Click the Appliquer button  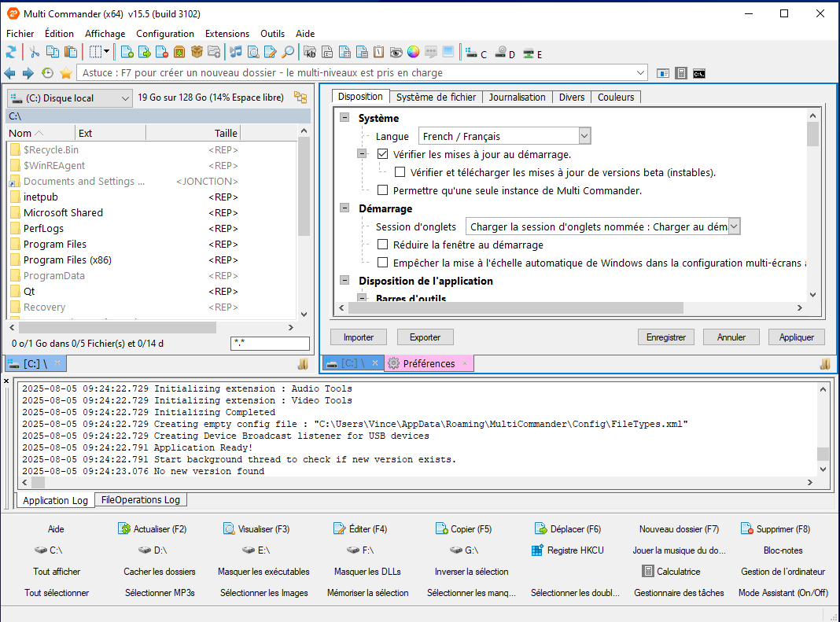(x=796, y=337)
